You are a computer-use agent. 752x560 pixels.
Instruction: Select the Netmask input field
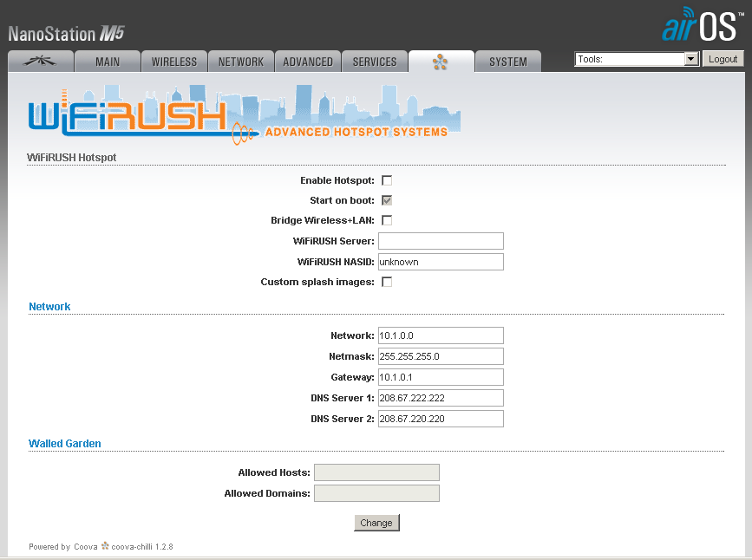click(441, 356)
